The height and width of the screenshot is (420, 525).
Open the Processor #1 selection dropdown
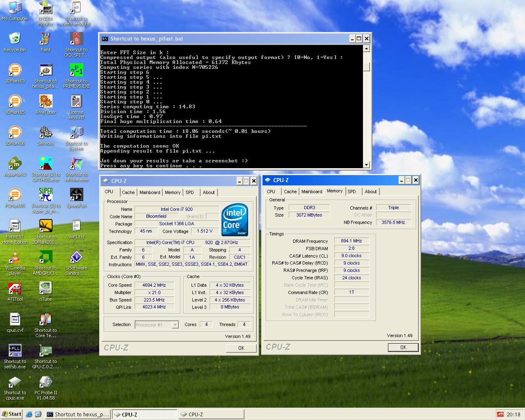(175, 325)
